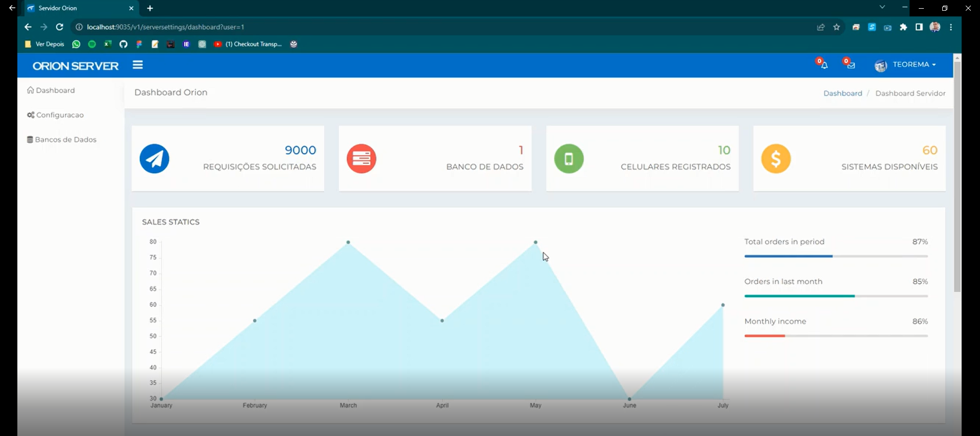
Task: Click the browser forward arrow button
Action: [x=44, y=27]
